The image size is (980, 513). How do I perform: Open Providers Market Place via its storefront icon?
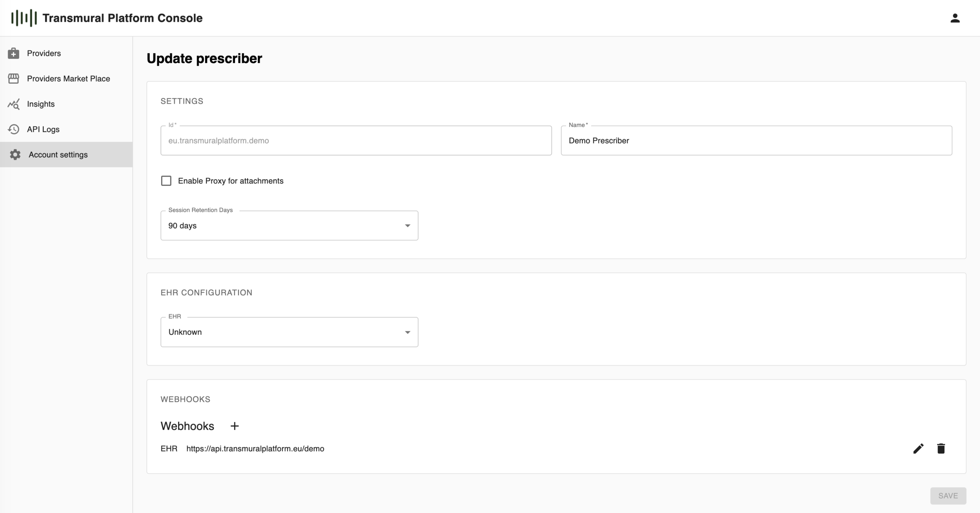point(14,78)
